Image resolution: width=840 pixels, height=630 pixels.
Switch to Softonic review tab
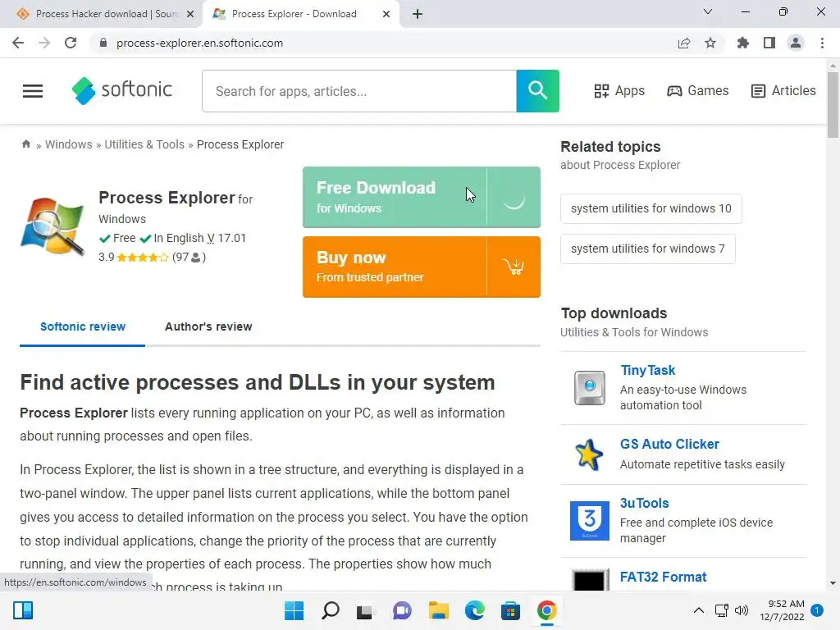pos(83,326)
